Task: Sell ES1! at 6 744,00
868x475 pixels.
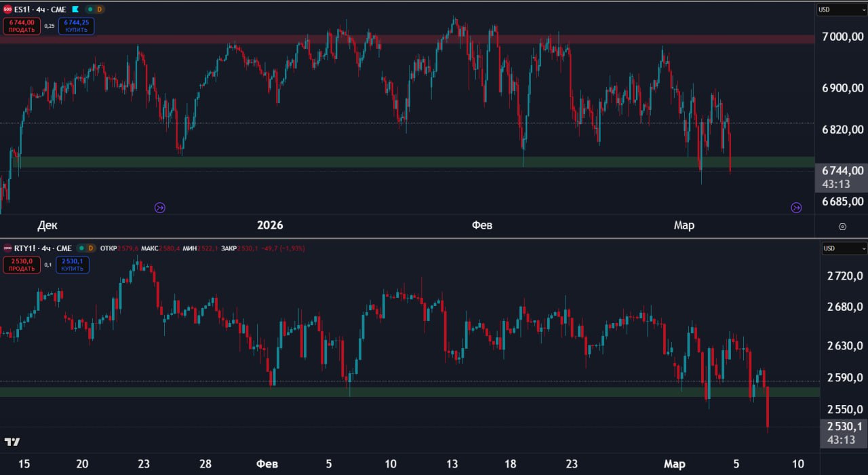Action: 22,26
